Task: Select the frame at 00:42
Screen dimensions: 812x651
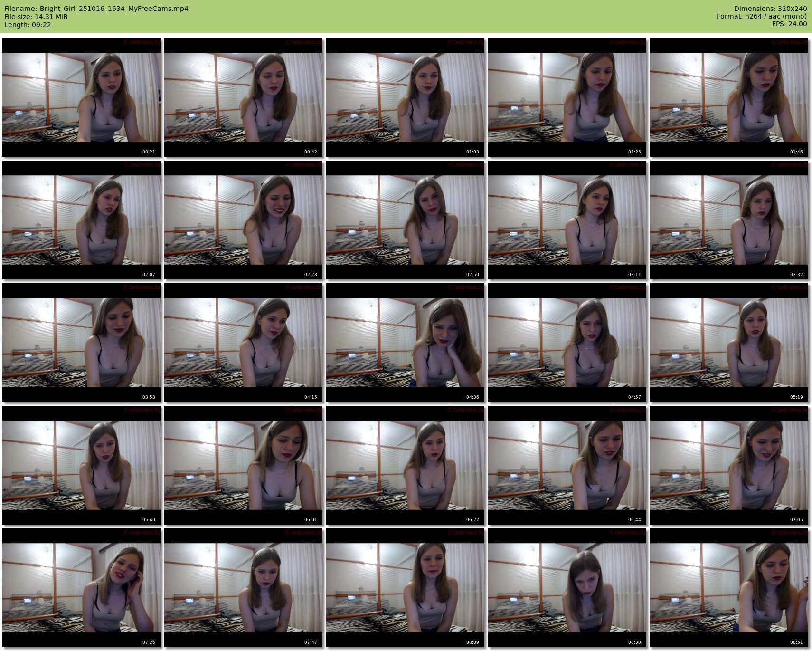Action: (x=243, y=97)
